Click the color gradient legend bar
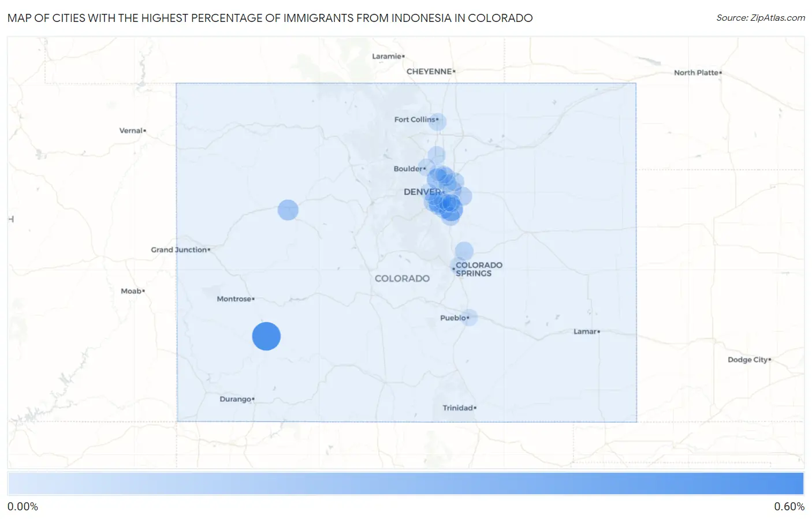This screenshot has height=519, width=812. click(x=405, y=484)
